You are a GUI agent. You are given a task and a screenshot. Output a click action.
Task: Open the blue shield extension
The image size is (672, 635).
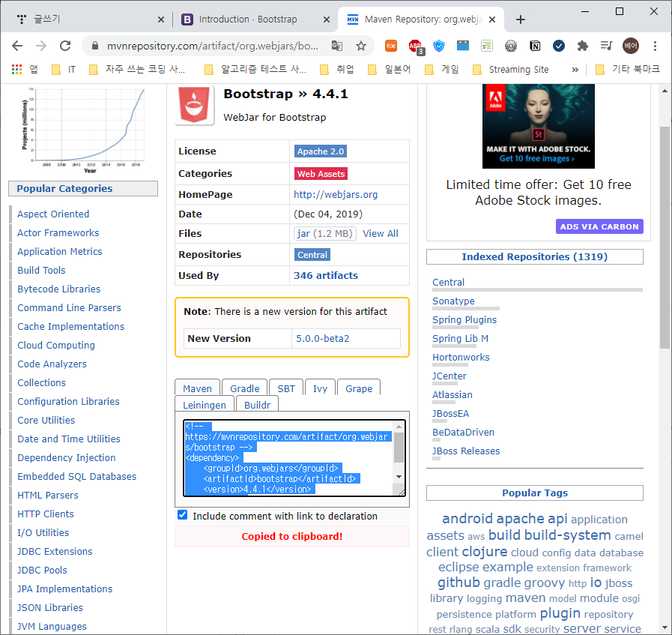[x=439, y=46]
